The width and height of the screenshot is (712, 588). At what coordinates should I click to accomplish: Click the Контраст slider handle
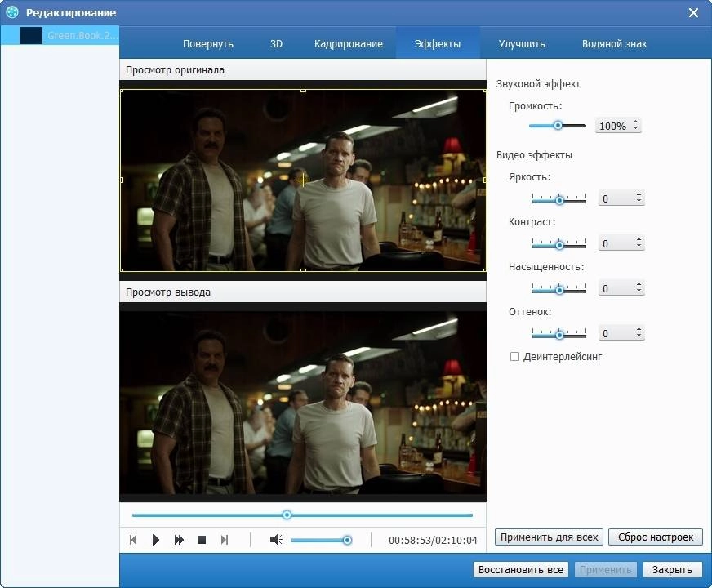(x=559, y=245)
